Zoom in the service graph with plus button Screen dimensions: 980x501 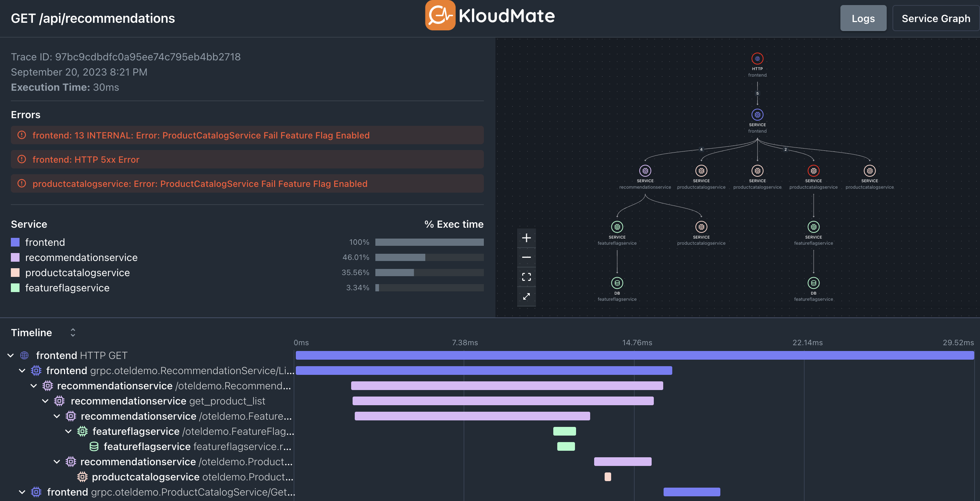pos(526,238)
